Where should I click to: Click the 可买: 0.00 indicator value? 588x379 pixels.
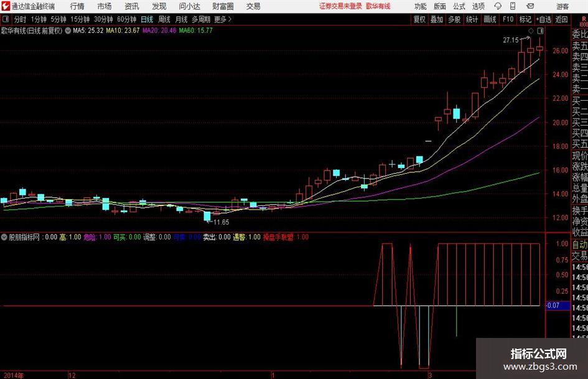127,237
